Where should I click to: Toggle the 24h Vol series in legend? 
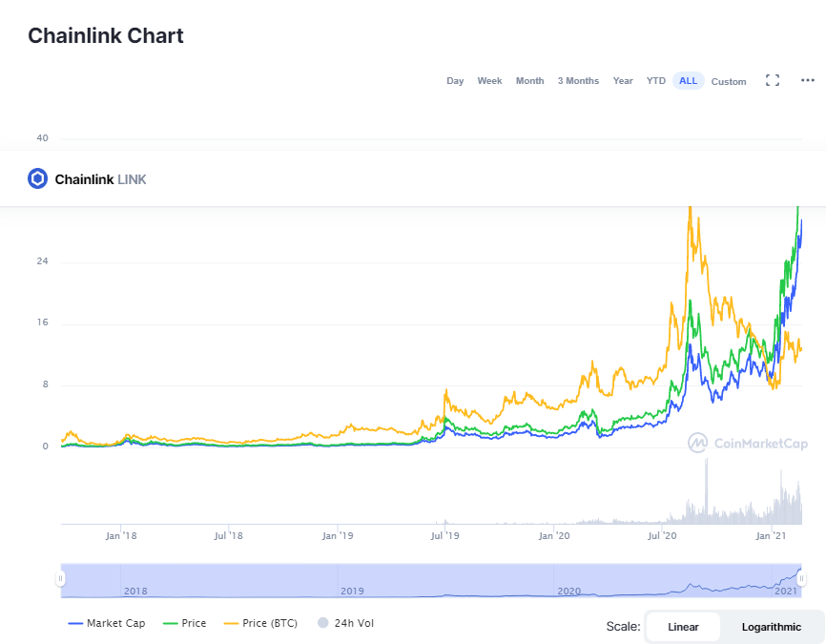(x=345, y=623)
